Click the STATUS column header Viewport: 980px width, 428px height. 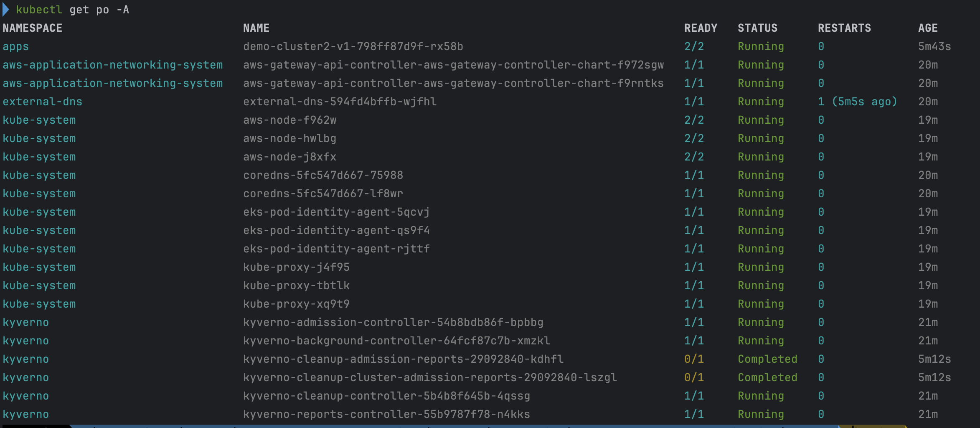[757, 28]
